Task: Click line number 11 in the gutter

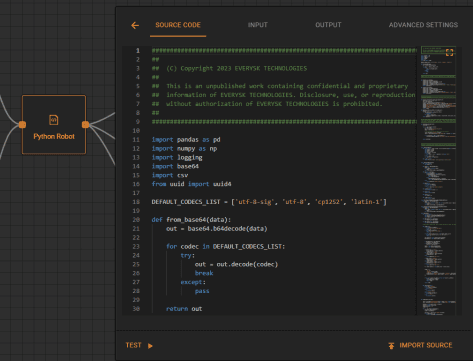Action: tap(136, 140)
